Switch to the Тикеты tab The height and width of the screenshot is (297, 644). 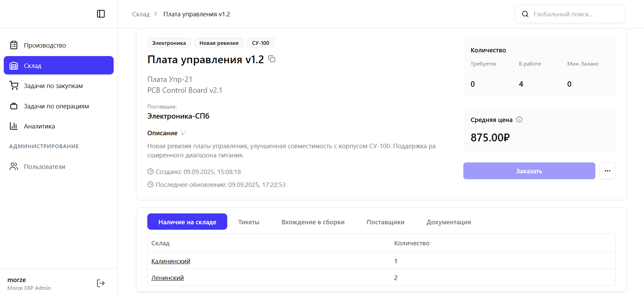pos(249,222)
